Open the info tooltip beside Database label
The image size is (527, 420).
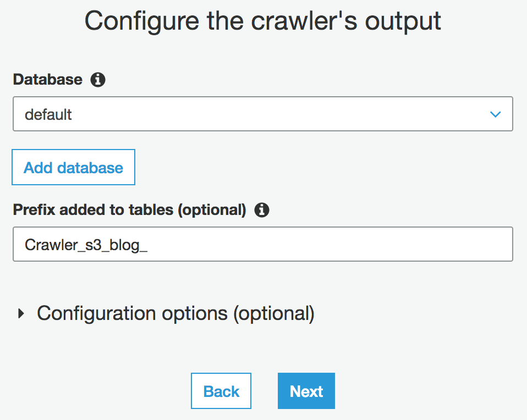[98, 80]
